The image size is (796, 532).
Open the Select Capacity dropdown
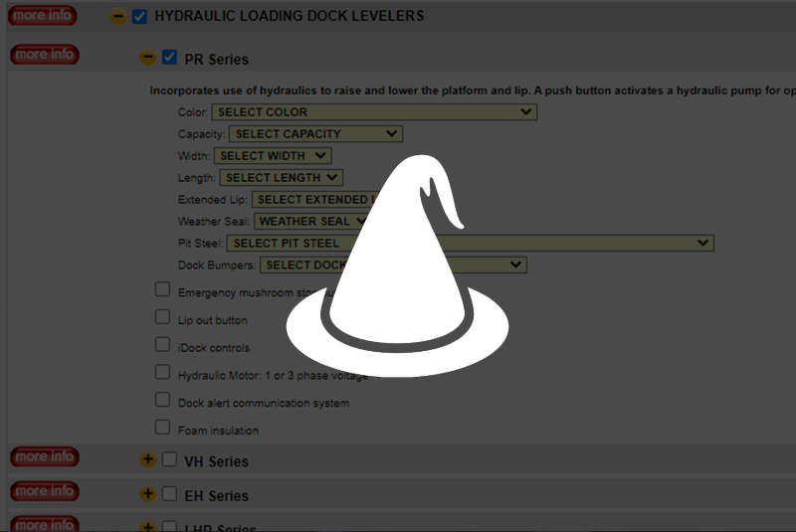click(315, 134)
